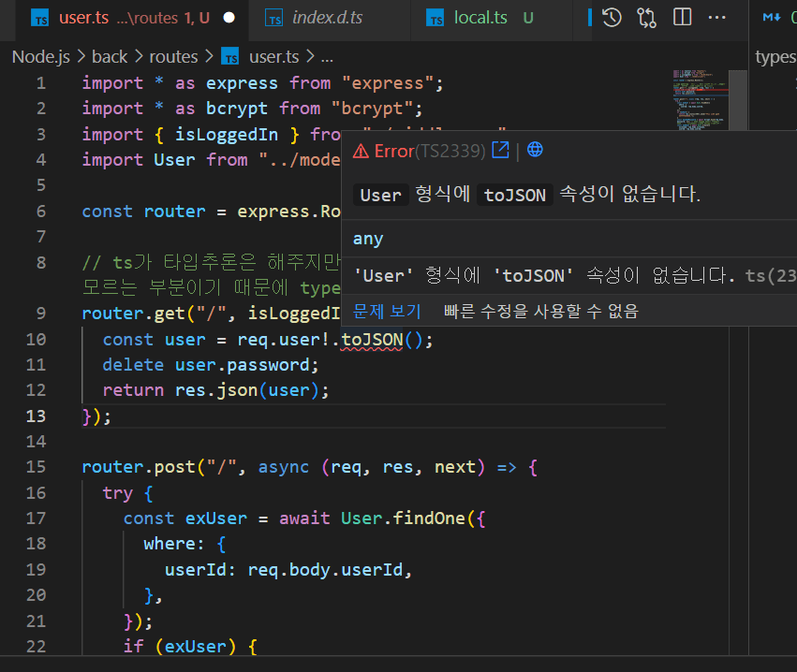Expand the Node.js breadcrumb segment

[x=40, y=57]
